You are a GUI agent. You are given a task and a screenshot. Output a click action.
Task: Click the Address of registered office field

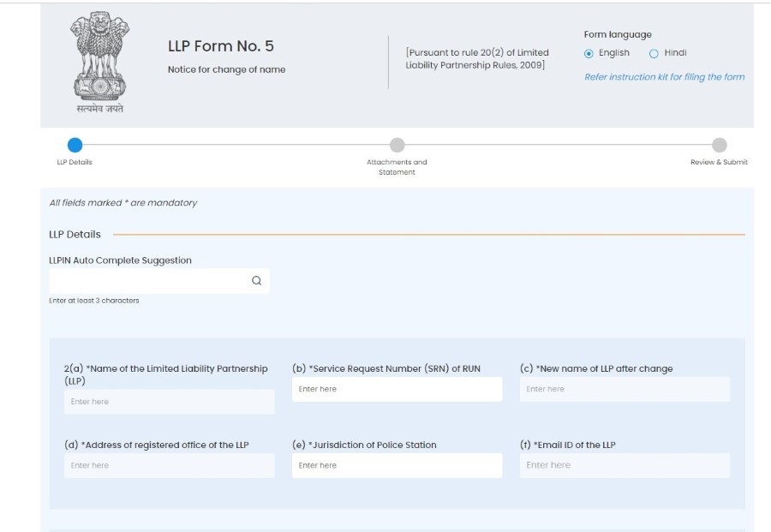pyautogui.click(x=169, y=466)
